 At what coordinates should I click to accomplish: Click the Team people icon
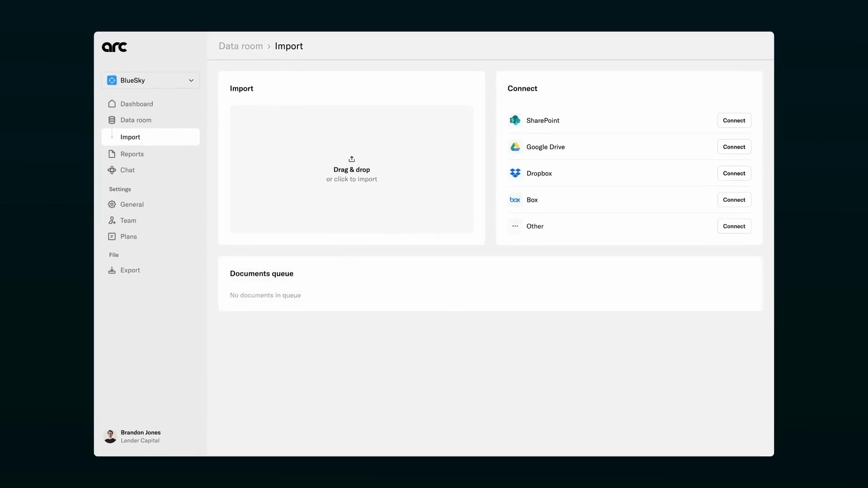[112, 221]
